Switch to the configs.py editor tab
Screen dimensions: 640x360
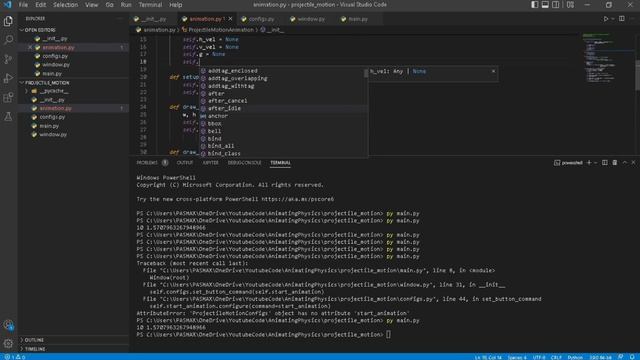pyautogui.click(x=260, y=19)
